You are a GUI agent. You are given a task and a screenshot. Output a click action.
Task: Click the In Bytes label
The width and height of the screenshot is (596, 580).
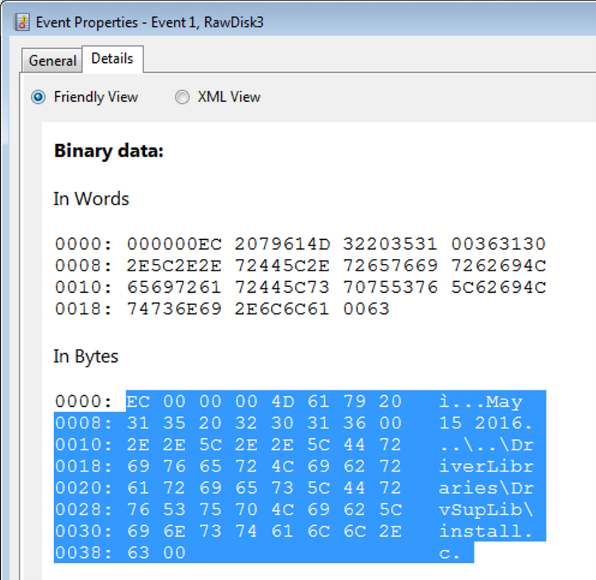[x=86, y=357]
